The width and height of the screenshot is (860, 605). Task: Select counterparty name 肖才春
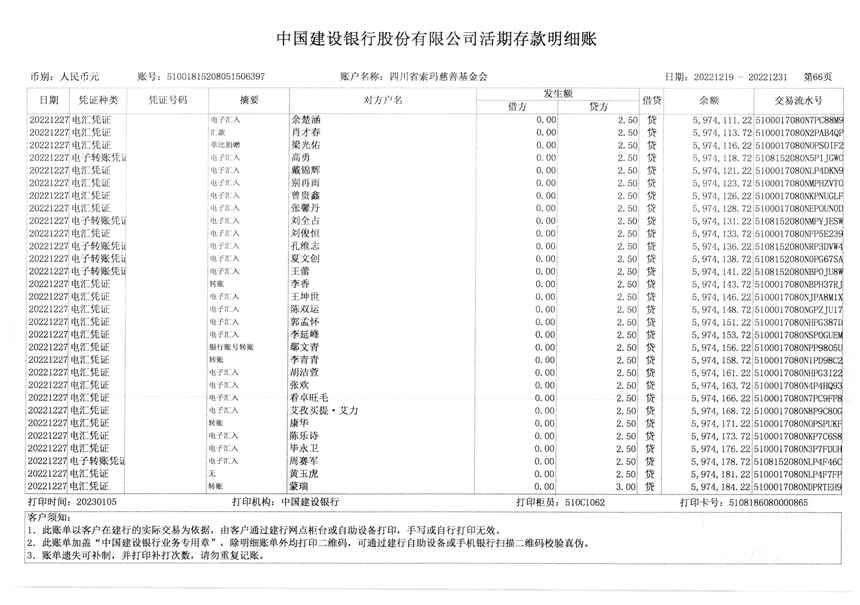(305, 132)
